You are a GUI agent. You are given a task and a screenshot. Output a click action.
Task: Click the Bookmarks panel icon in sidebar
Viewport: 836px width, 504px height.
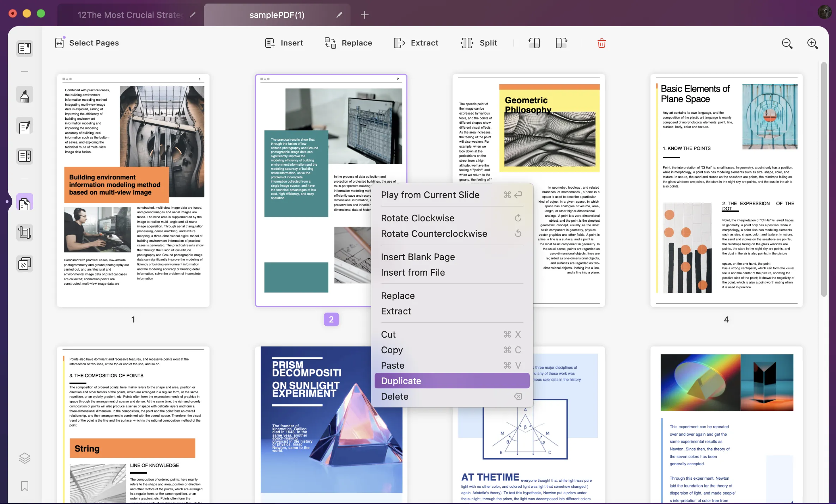pyautogui.click(x=24, y=486)
